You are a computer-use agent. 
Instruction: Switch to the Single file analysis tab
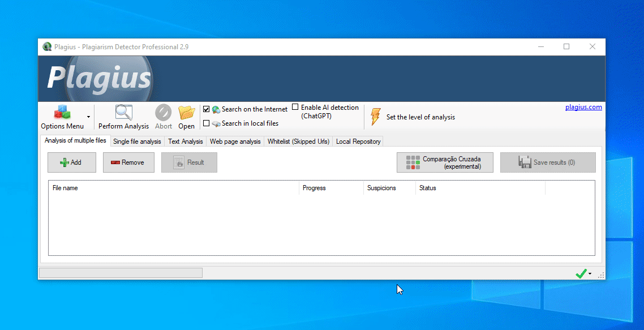point(137,142)
